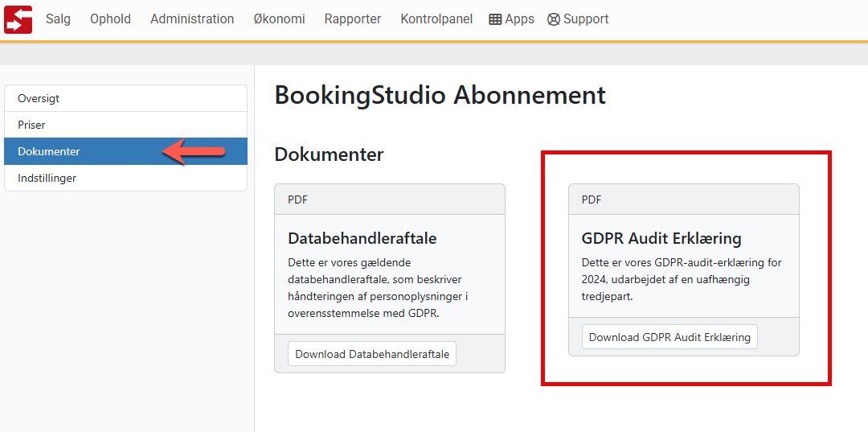Open the Rapporter menu
The width and height of the screenshot is (868, 432).
pyautogui.click(x=353, y=19)
